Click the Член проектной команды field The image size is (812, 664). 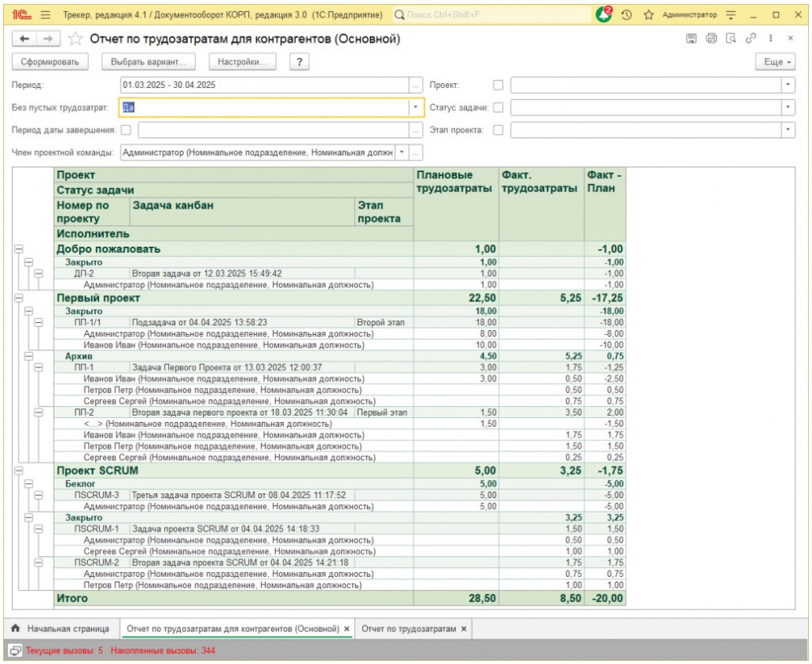(258, 152)
